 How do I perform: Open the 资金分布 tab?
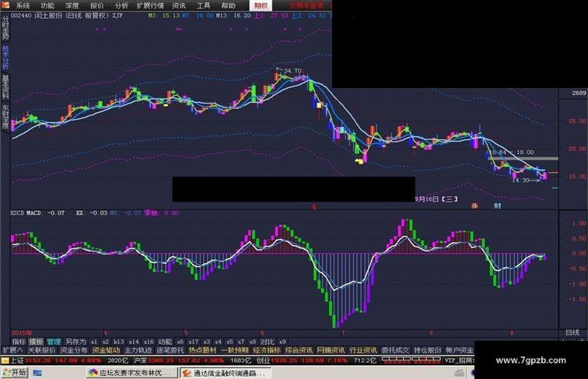click(73, 350)
